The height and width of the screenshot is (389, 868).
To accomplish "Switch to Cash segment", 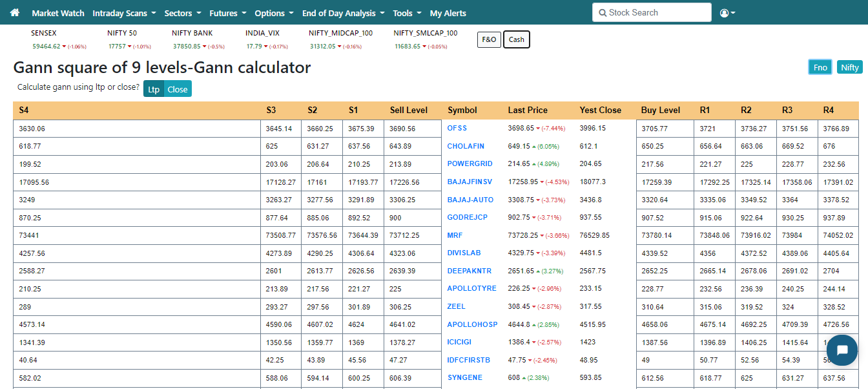I will (x=517, y=39).
